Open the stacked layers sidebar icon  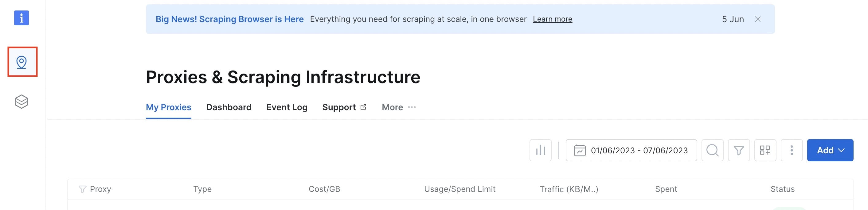tap(22, 101)
